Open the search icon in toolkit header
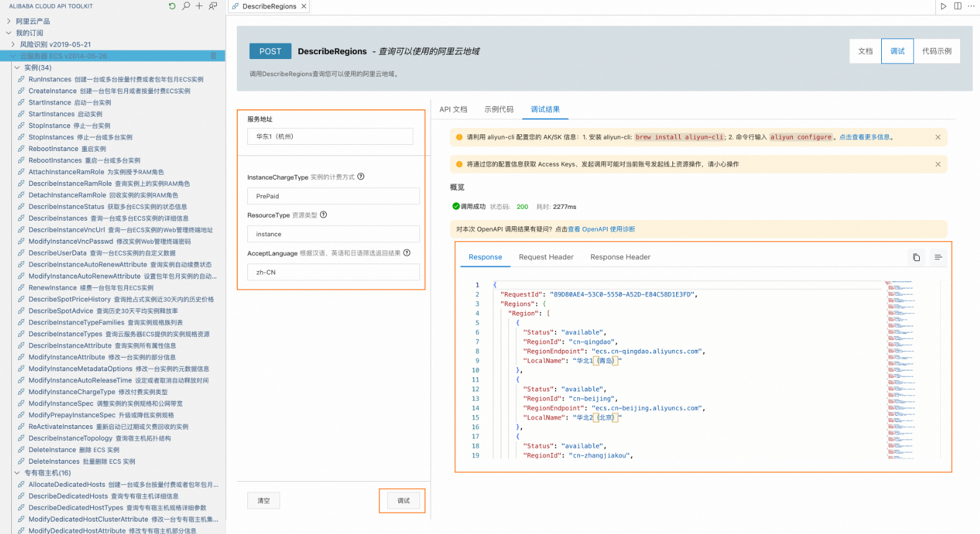This screenshot has width=980, height=534. (x=186, y=6)
